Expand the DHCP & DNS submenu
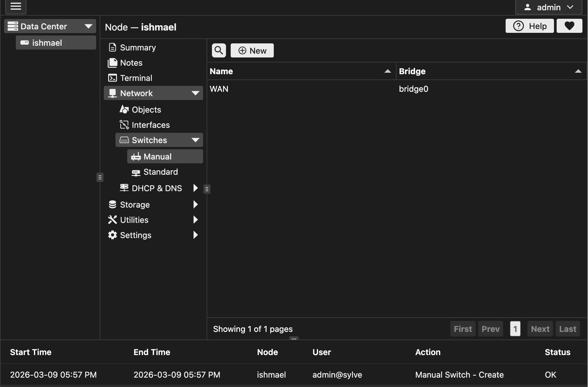This screenshot has width=588, height=387. coord(195,188)
